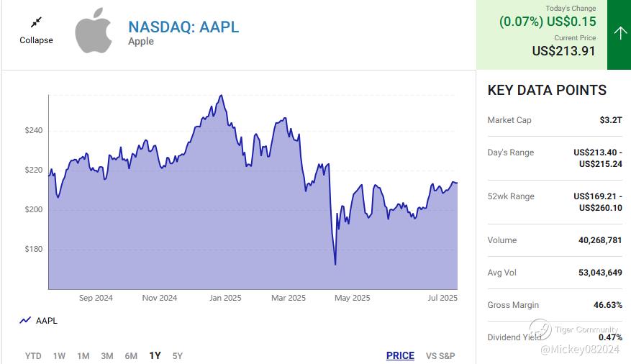Image resolution: width=631 pixels, height=364 pixels.
Task: Click the Collapse arrows icon
Action: click(36, 22)
